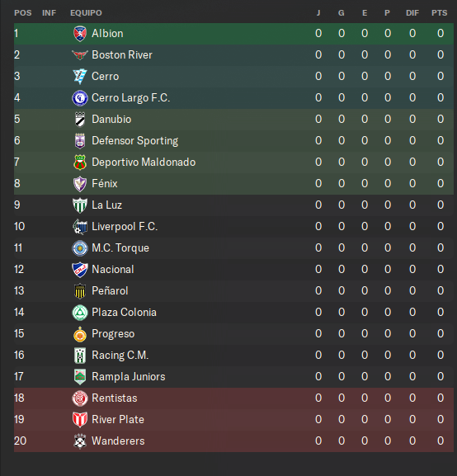
Task: Click the EQUIPO column header
Action: (86, 13)
